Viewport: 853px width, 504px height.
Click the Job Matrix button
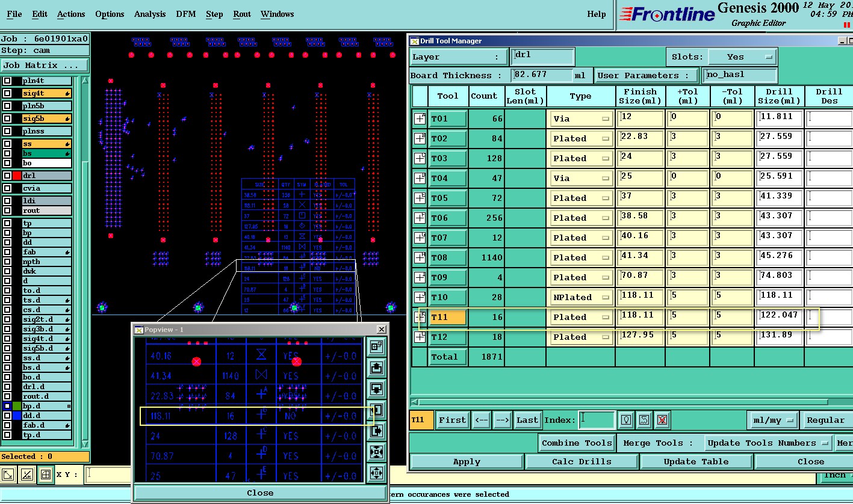click(x=44, y=65)
